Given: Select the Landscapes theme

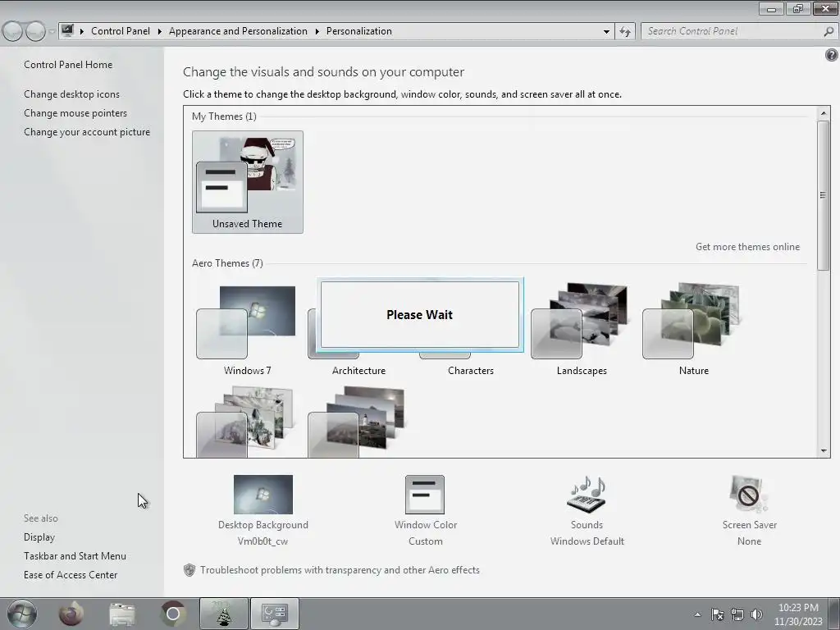Looking at the screenshot, I should [x=582, y=330].
